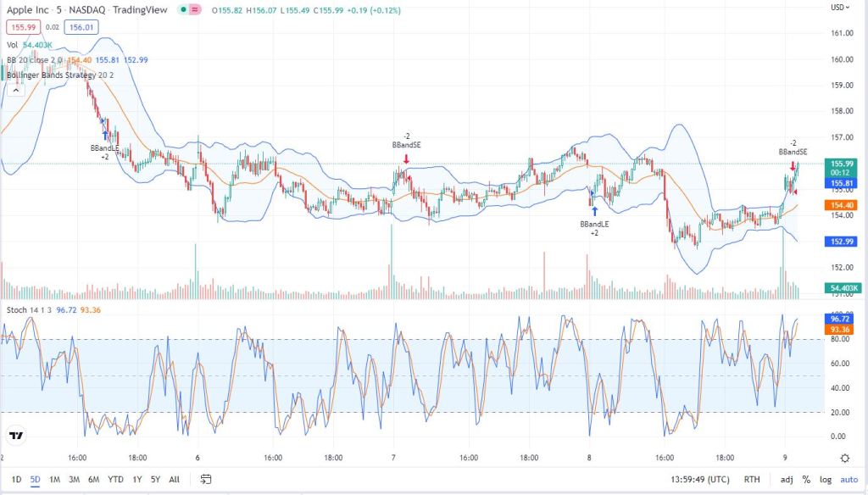
Task: Click the green market status dot
Action: tap(182, 10)
